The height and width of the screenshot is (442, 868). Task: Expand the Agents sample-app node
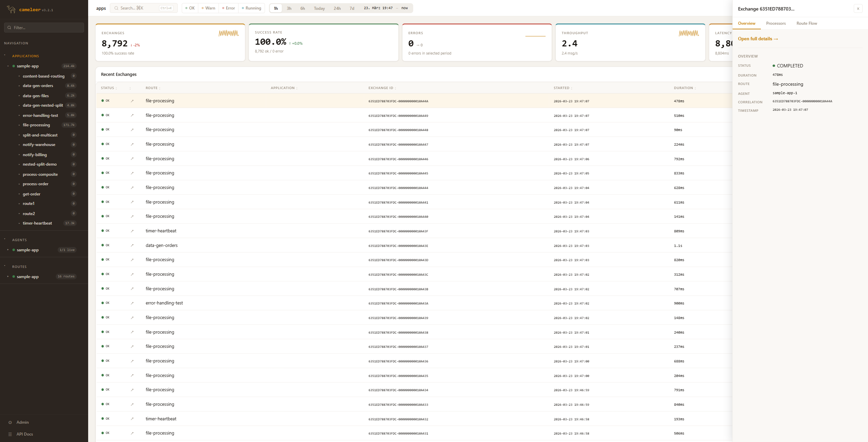(8, 250)
